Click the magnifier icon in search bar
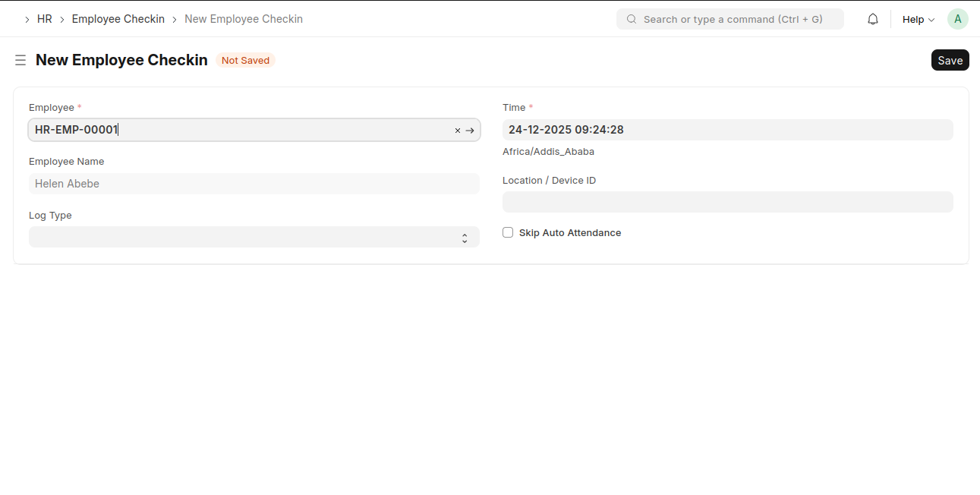 pyautogui.click(x=632, y=19)
